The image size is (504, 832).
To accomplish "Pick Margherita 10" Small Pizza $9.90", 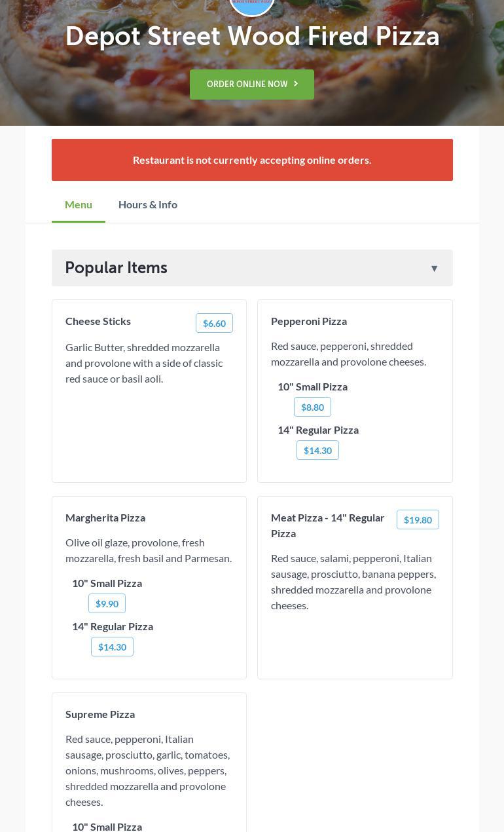I will (107, 603).
